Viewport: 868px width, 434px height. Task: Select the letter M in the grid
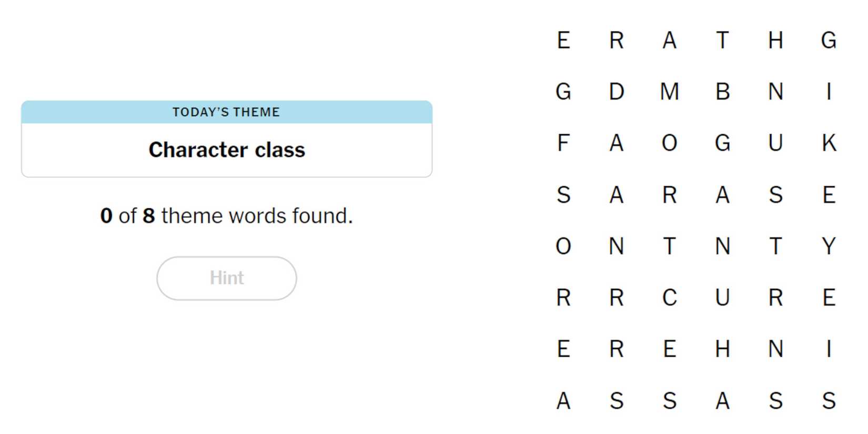coord(669,92)
